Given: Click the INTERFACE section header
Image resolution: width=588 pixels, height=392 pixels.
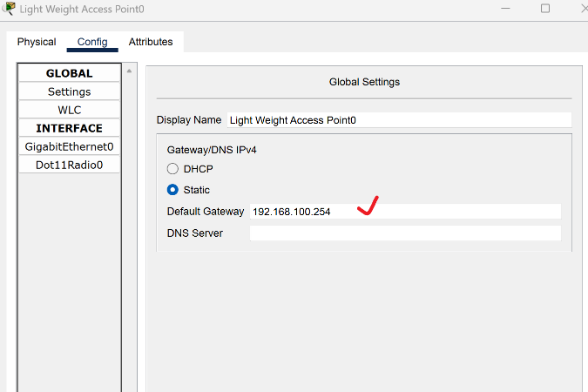Looking at the screenshot, I should point(70,128).
